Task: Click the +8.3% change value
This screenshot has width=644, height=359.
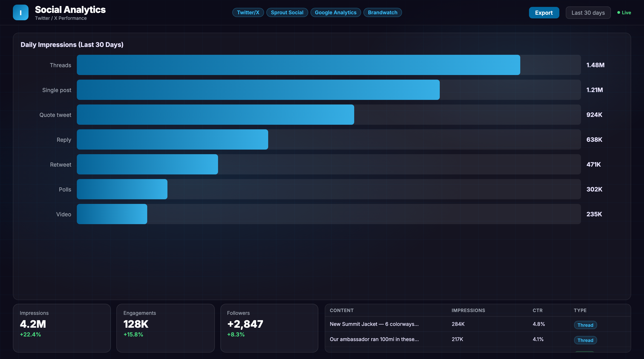Action: tap(236, 334)
